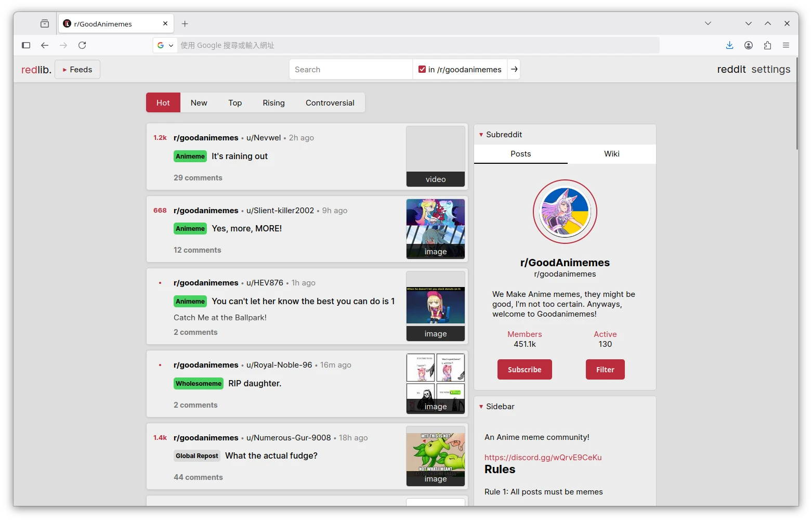The height and width of the screenshot is (521, 812).
Task: Click the forward navigation arrow
Action: click(x=63, y=45)
